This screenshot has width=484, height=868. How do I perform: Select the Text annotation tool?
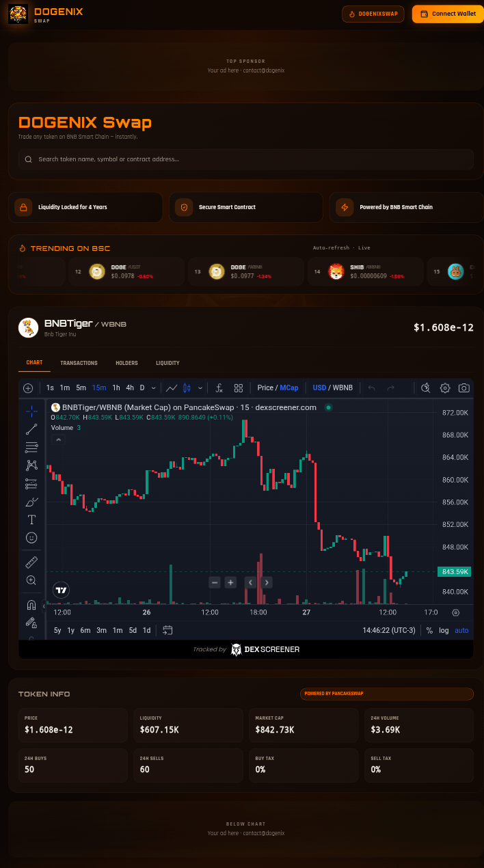pyautogui.click(x=31, y=519)
